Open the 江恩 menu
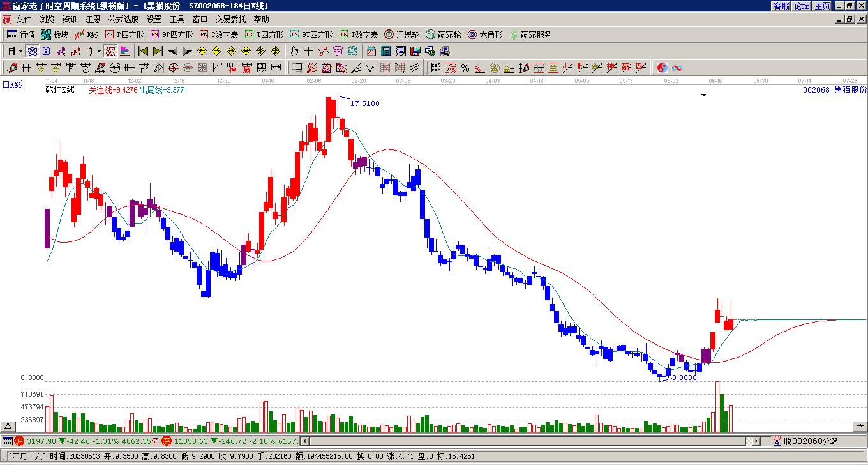868x465 pixels. point(93,20)
